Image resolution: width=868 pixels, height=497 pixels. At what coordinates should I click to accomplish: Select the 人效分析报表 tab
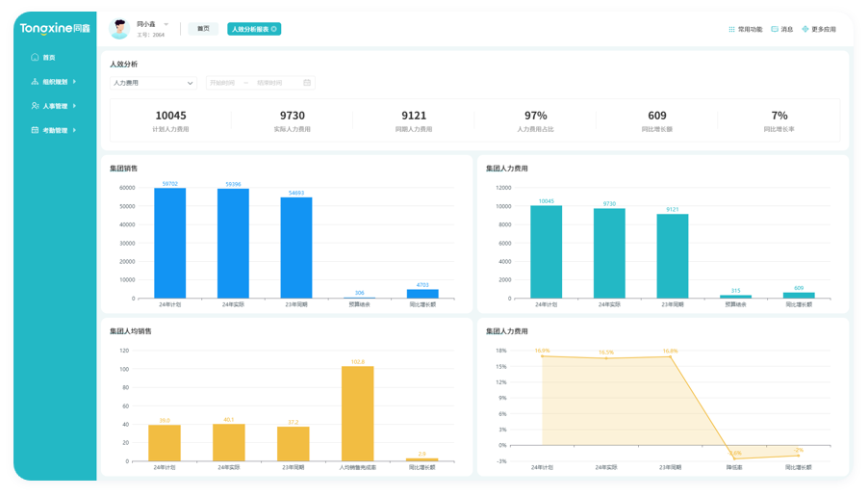pos(249,29)
